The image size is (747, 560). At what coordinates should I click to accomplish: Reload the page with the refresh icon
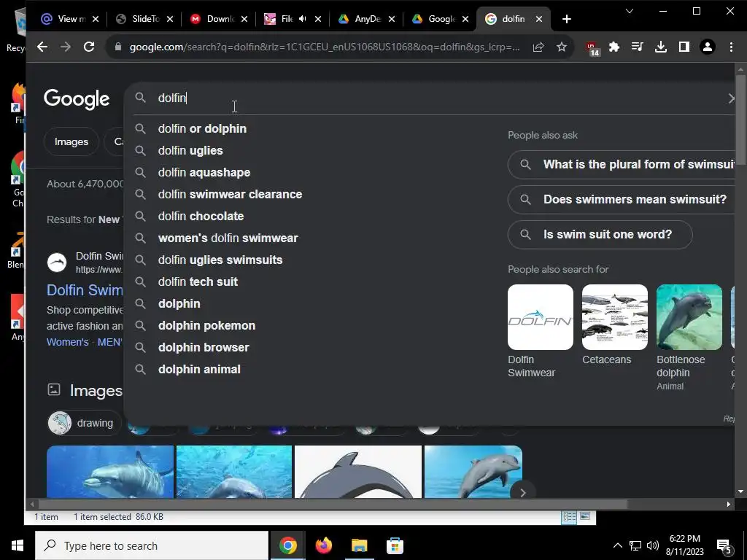coord(88,47)
